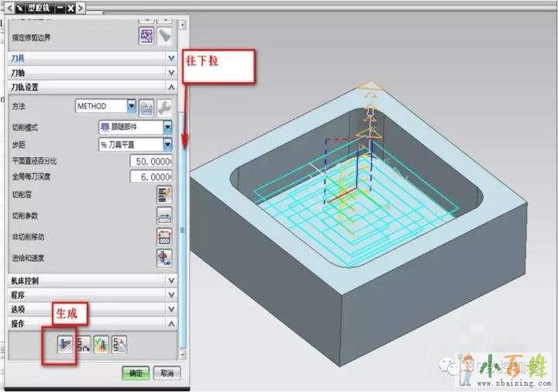Click the 取消 (Cancel) button

coord(165,373)
